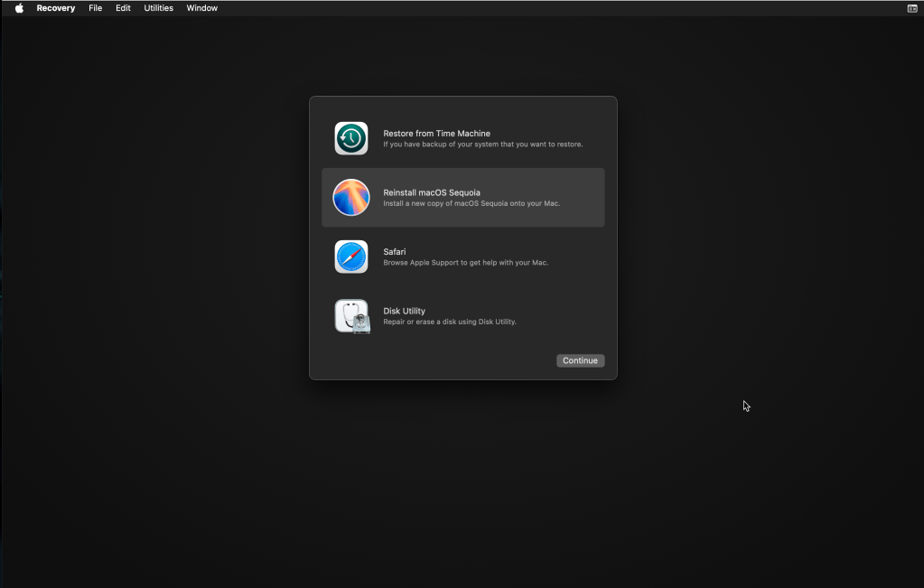
Task: Click 'Install a new copy of macOS' description
Action: point(471,203)
